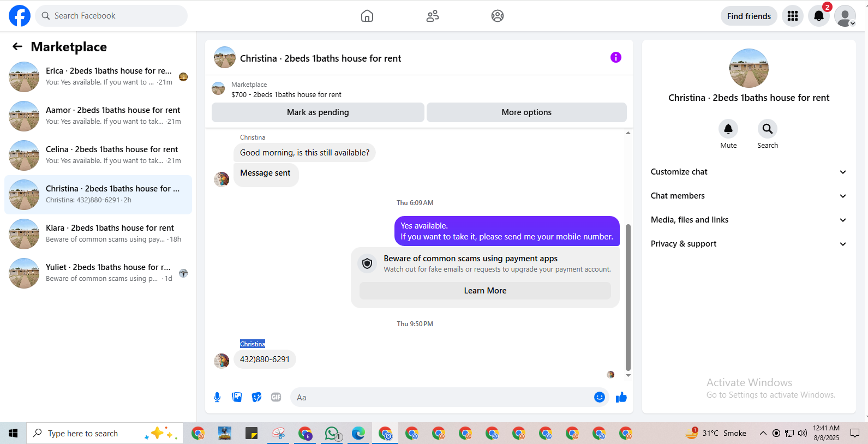Choose a GIF icon
The width and height of the screenshot is (868, 444).
(276, 397)
